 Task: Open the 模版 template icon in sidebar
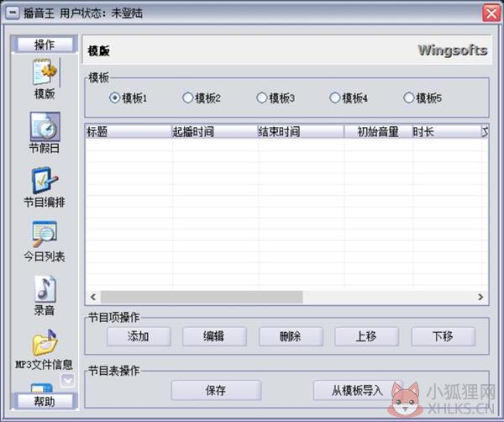coord(45,72)
